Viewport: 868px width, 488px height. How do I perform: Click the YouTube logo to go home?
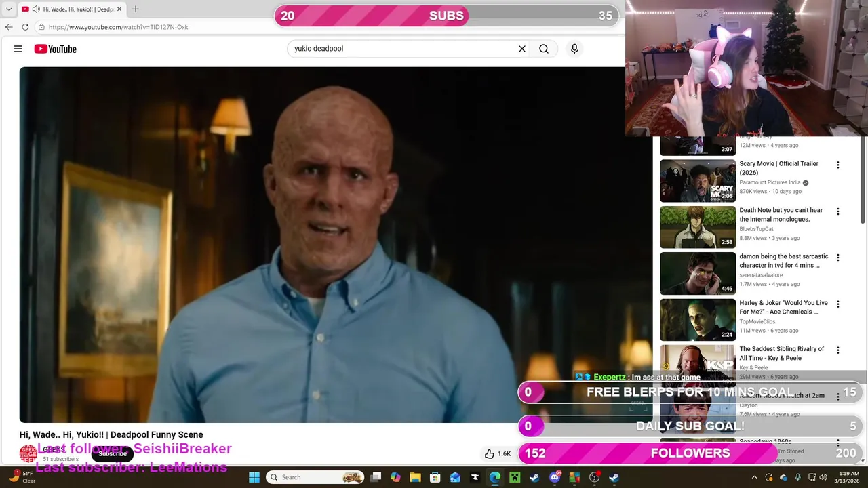click(x=55, y=49)
